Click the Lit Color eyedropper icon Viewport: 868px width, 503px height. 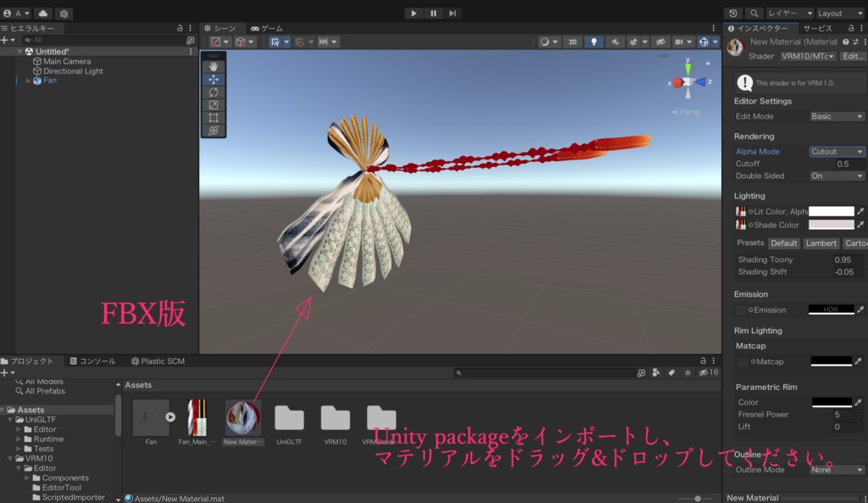pos(860,211)
